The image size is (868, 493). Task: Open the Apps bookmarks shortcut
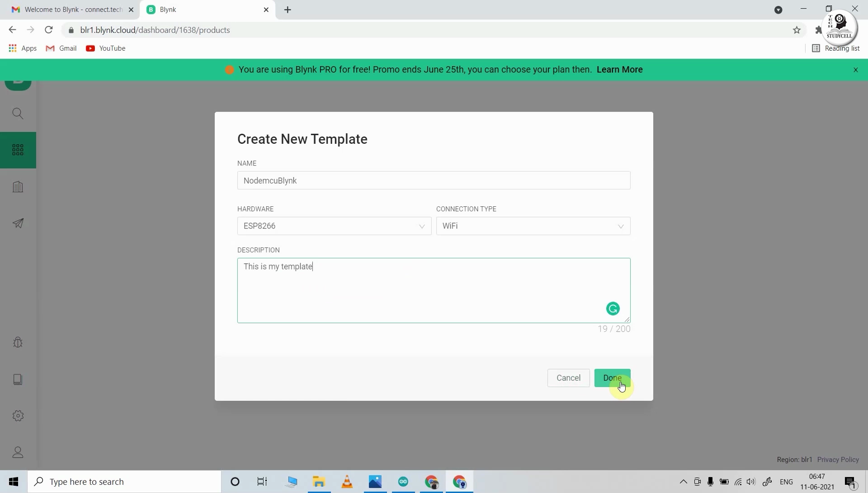coord(23,48)
